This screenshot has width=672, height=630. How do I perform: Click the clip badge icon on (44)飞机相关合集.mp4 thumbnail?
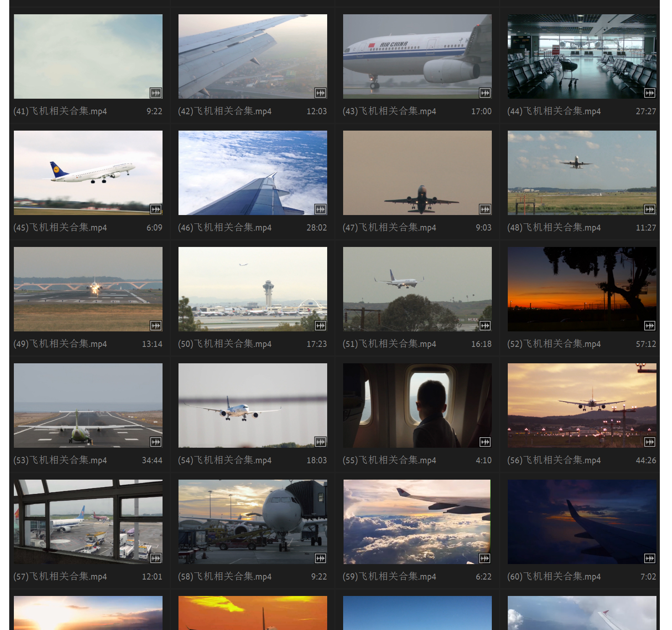tap(650, 93)
